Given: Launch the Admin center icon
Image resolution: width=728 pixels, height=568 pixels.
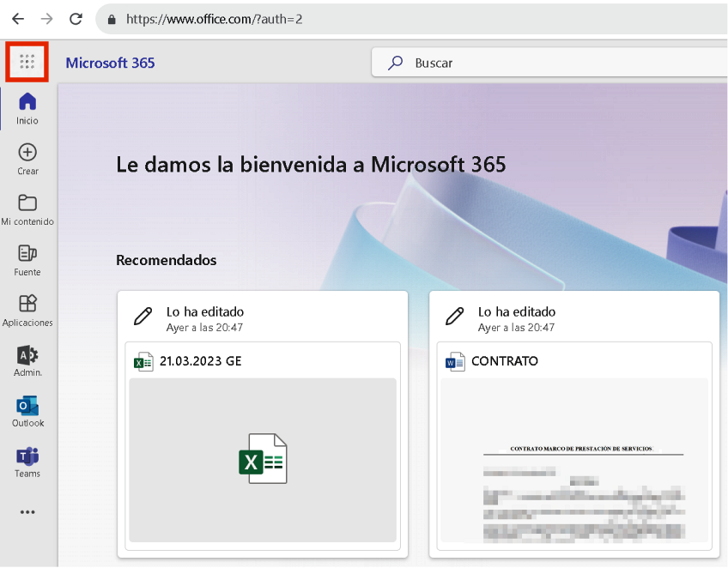Looking at the screenshot, I should pos(27,355).
